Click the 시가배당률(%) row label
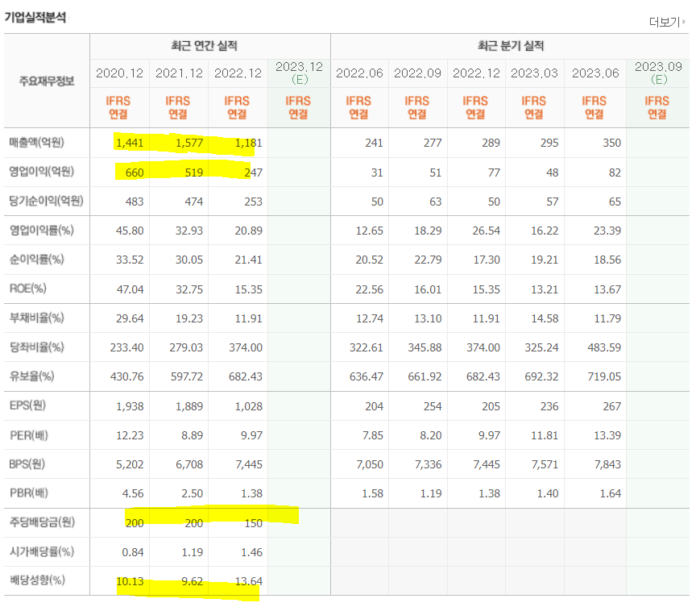 coord(42,551)
